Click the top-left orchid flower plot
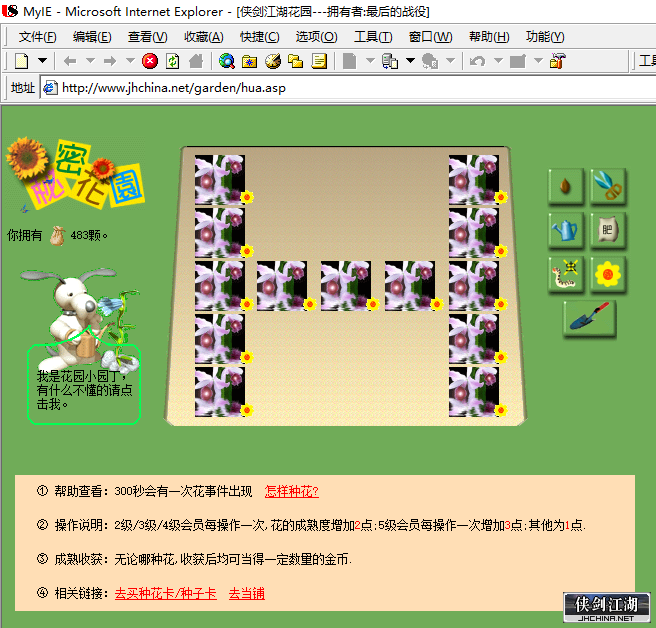 [220, 179]
